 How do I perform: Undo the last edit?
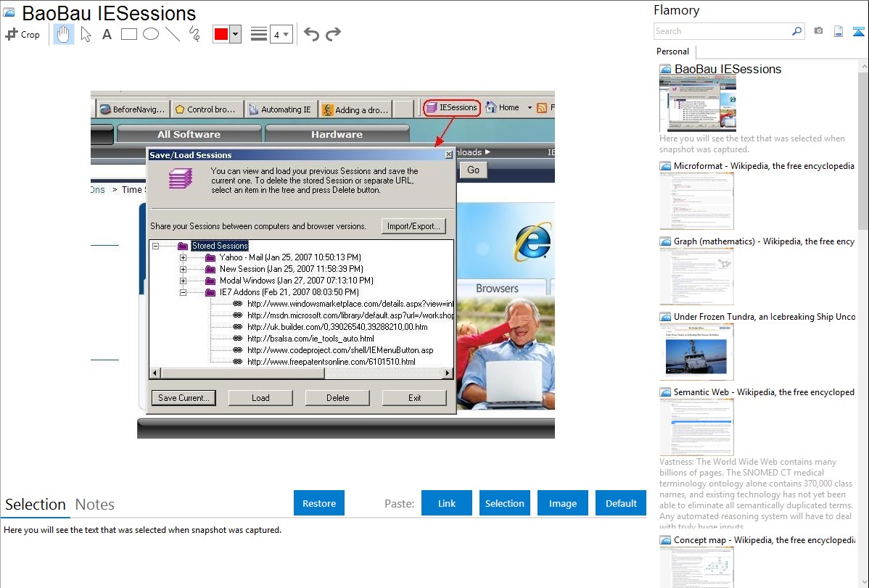click(311, 34)
